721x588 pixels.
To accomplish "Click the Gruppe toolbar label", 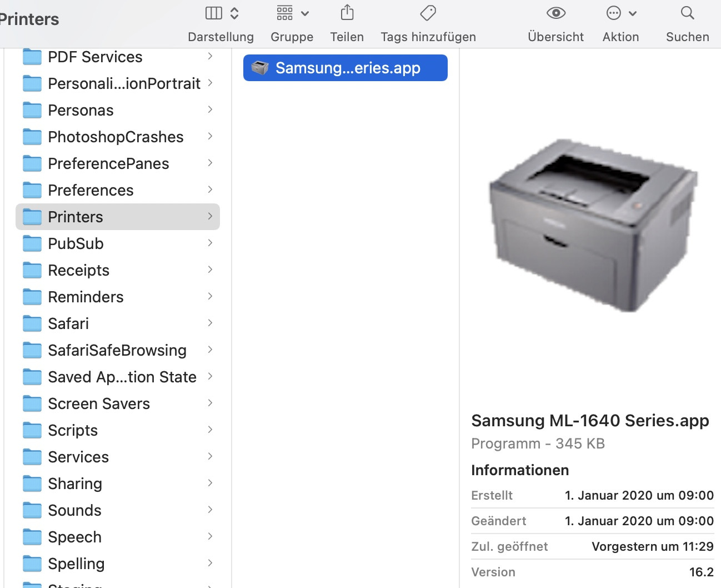I will (292, 37).
